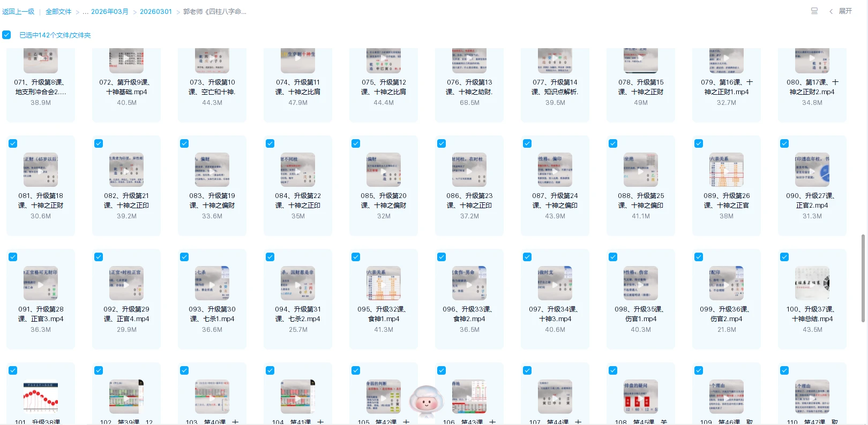Click 返回上一级 to go back
This screenshot has width=868, height=425.
[x=18, y=12]
